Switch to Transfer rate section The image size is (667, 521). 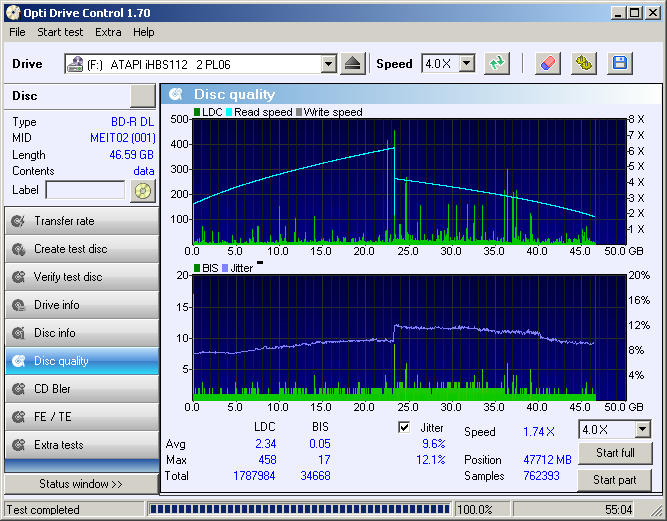(x=82, y=221)
